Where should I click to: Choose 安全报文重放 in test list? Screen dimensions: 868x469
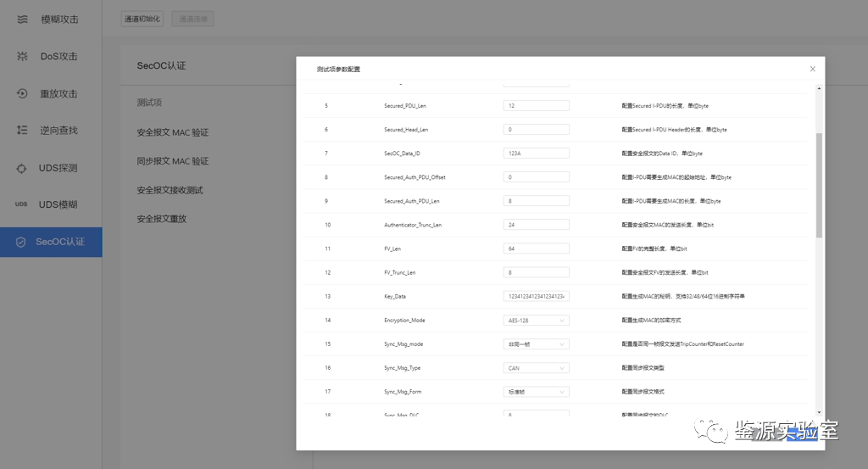pos(161,219)
